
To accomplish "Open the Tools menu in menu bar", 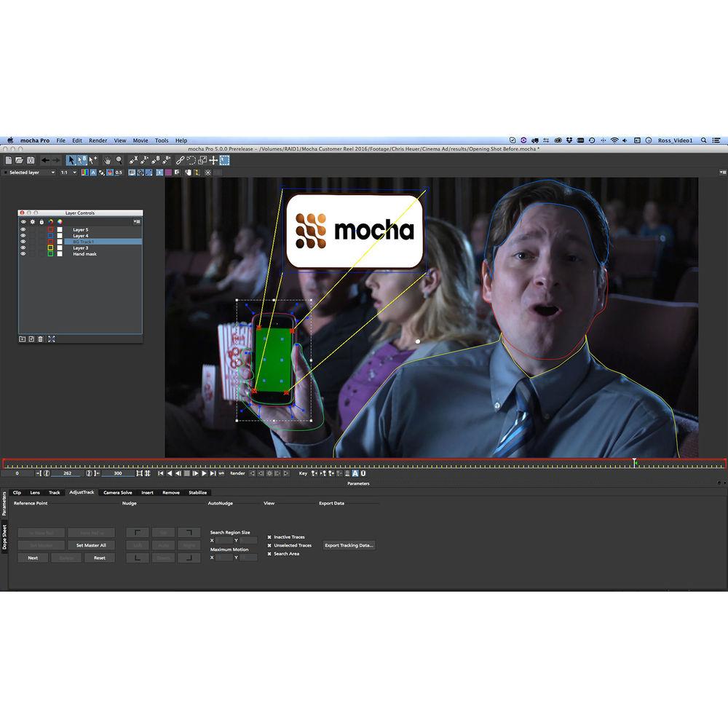I will (x=162, y=141).
